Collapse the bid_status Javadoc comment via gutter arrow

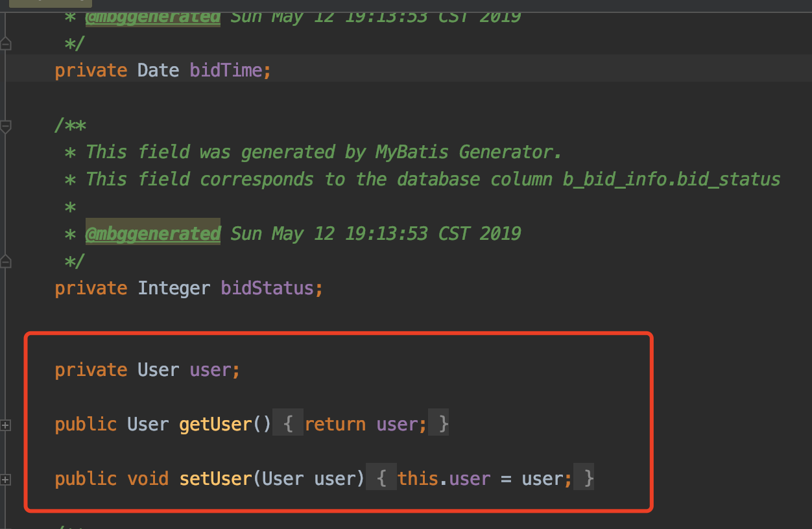pos(6,126)
